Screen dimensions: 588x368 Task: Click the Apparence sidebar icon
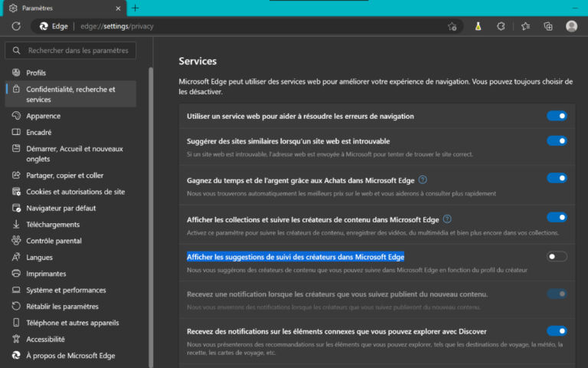(16, 116)
